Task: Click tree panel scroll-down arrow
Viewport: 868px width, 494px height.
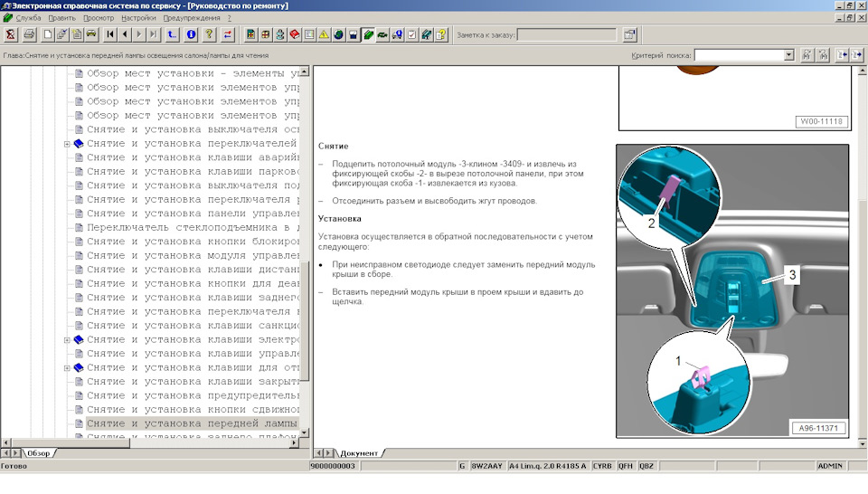Action: [x=305, y=432]
